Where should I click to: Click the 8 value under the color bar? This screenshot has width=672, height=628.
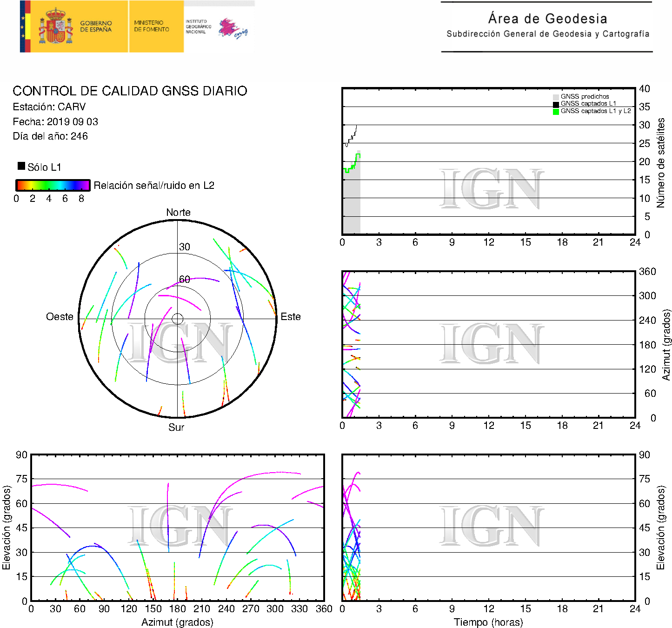pyautogui.click(x=81, y=199)
